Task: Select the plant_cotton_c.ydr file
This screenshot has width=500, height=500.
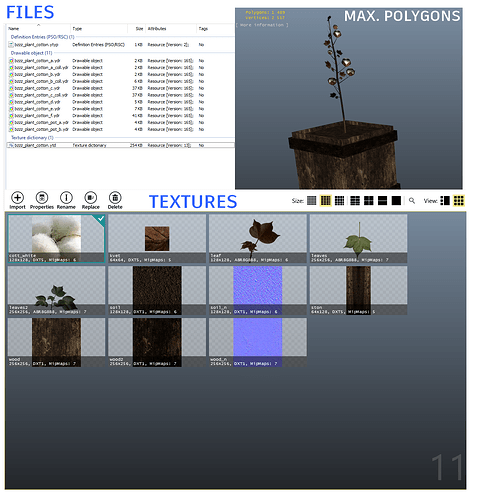Action: click(121, 88)
